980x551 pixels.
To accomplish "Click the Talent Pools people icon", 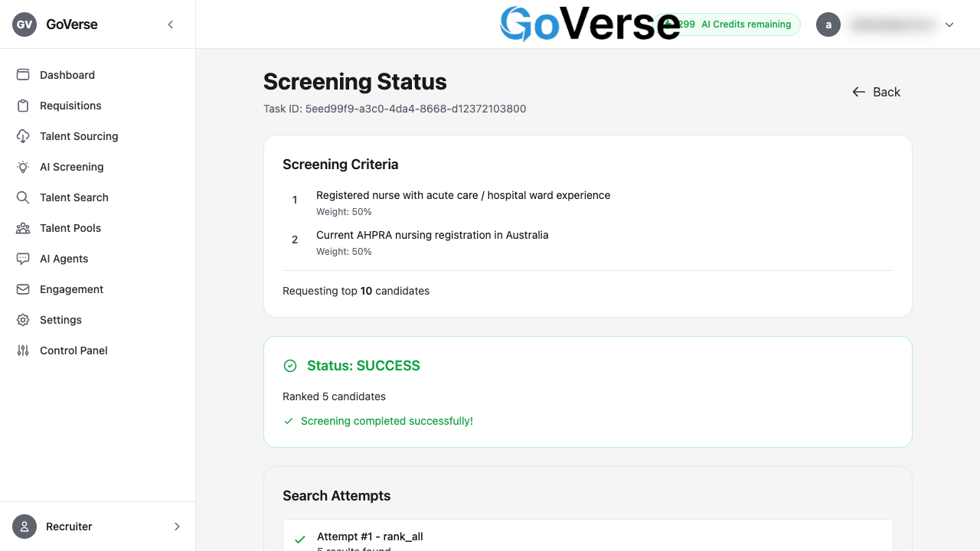I will pos(23,228).
